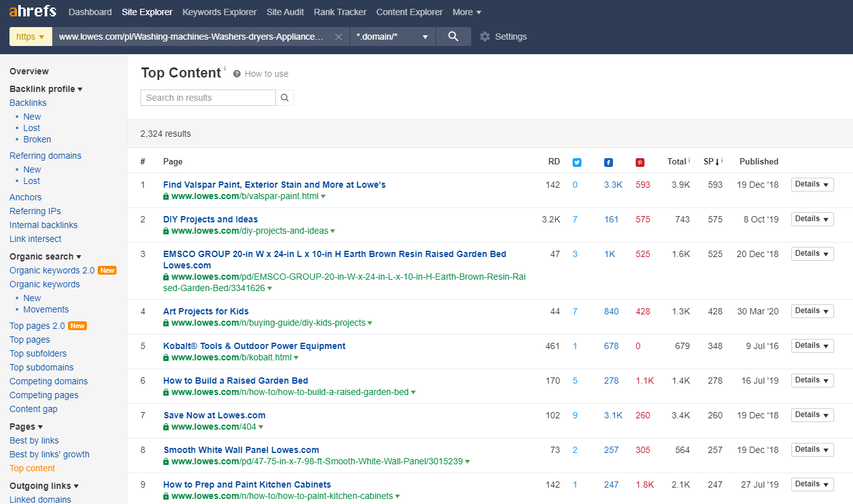Open the More menu dropdown
The width and height of the screenshot is (853, 504).
tap(467, 12)
